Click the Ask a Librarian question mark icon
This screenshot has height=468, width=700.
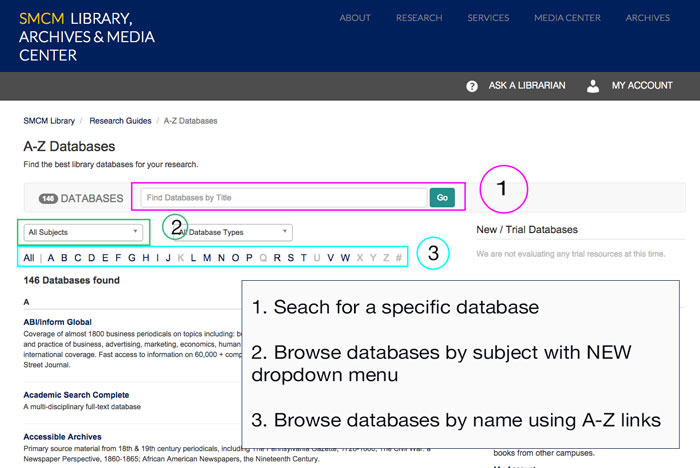click(x=472, y=86)
